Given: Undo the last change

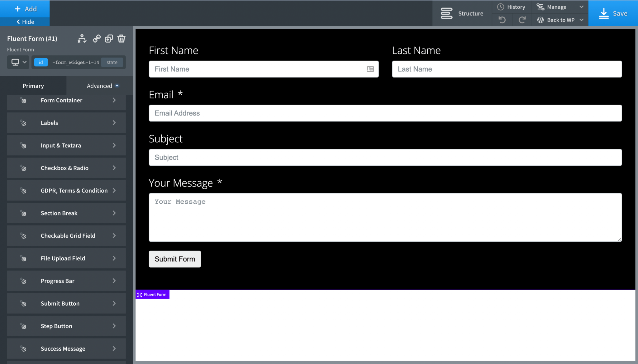Looking at the screenshot, I should [502, 20].
